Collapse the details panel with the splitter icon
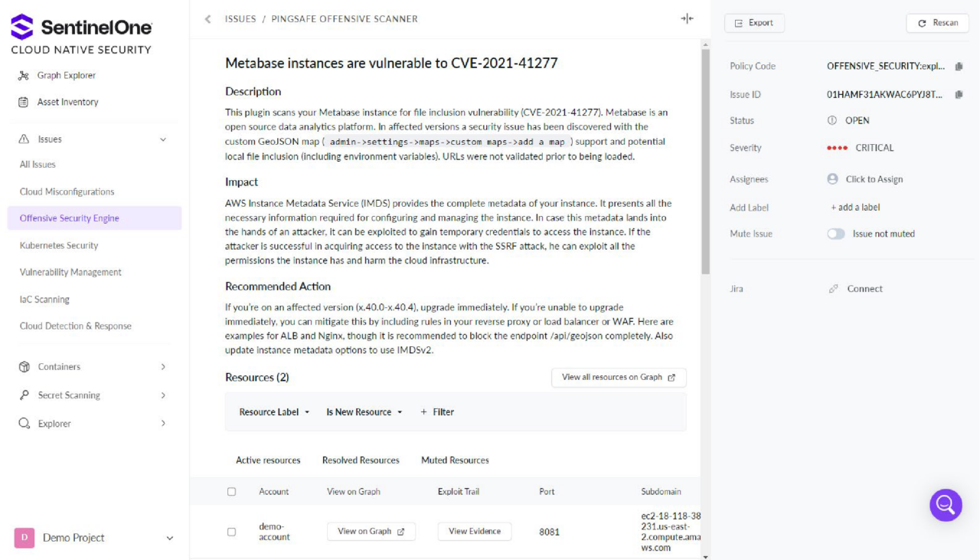Viewport: 980px width, 560px height. click(687, 19)
